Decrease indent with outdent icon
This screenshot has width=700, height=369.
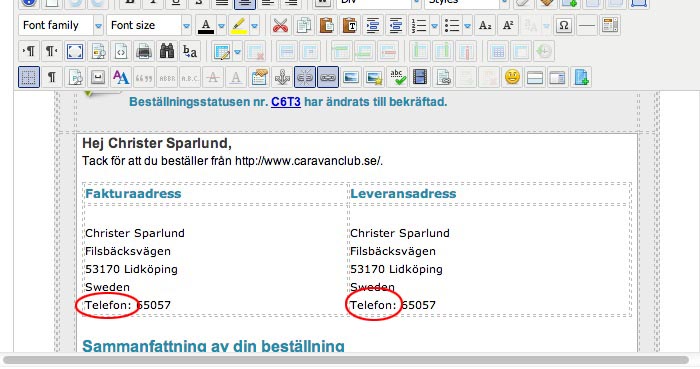396,25
